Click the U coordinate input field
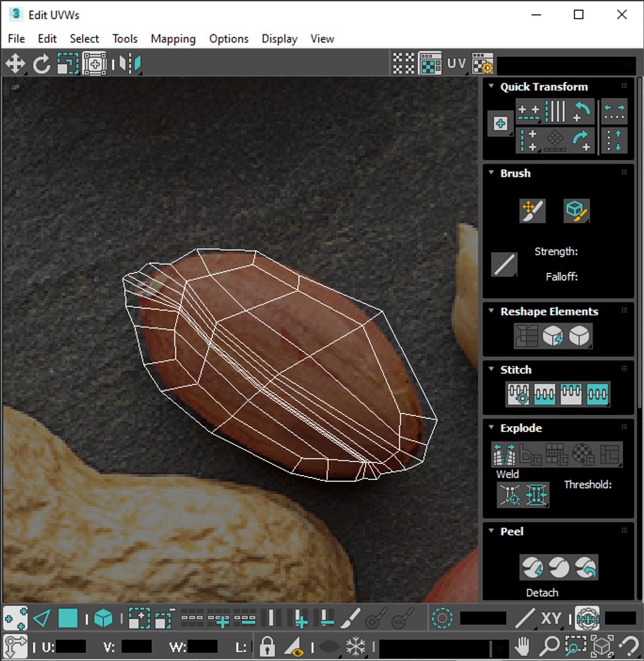This screenshot has height=661, width=644. point(70,647)
